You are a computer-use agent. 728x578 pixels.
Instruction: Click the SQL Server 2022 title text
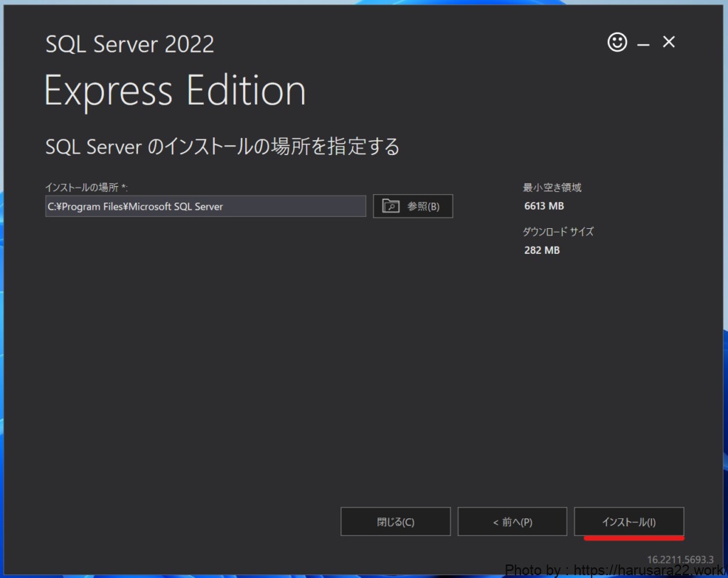point(129,44)
